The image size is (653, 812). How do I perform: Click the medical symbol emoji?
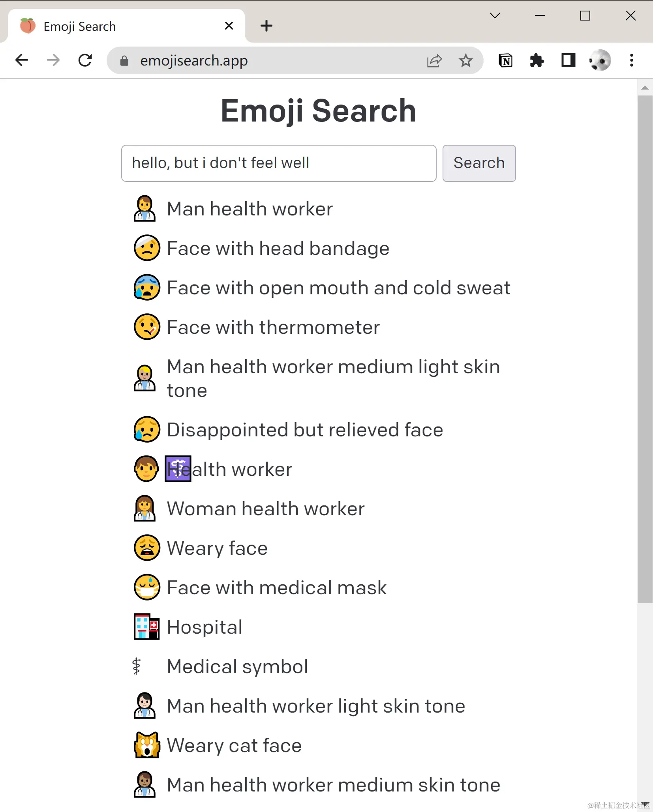(137, 666)
